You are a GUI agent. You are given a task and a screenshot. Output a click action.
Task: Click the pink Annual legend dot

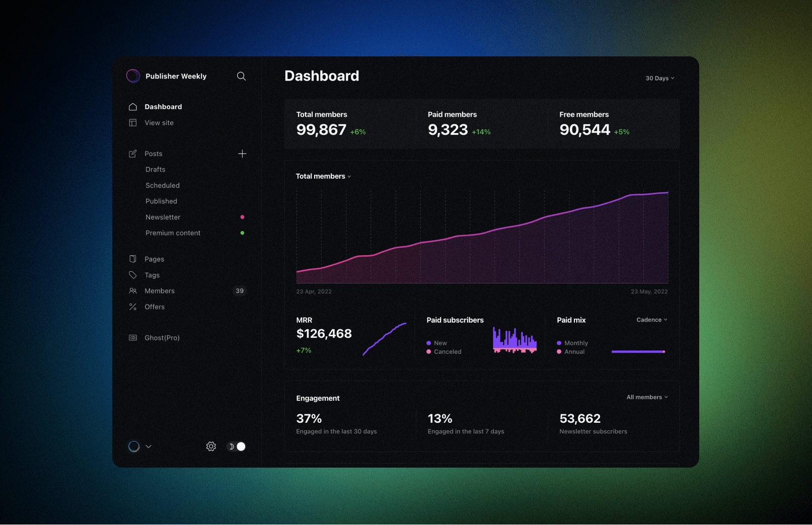pos(559,352)
